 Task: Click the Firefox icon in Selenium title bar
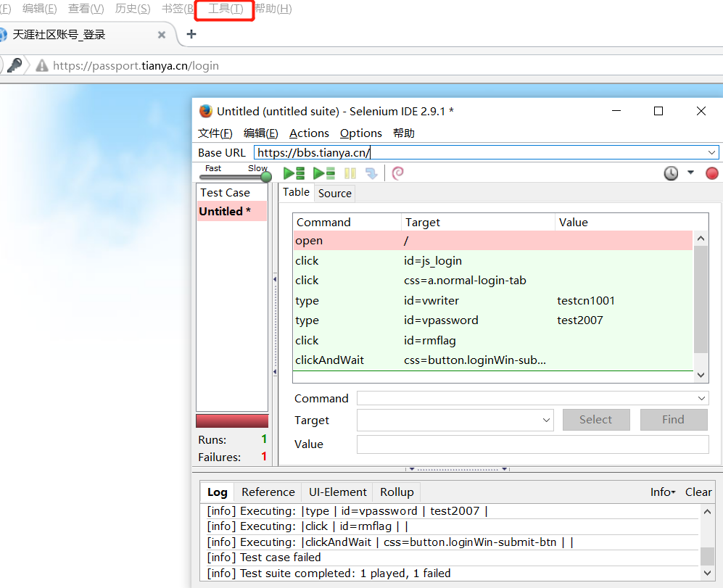(206, 111)
